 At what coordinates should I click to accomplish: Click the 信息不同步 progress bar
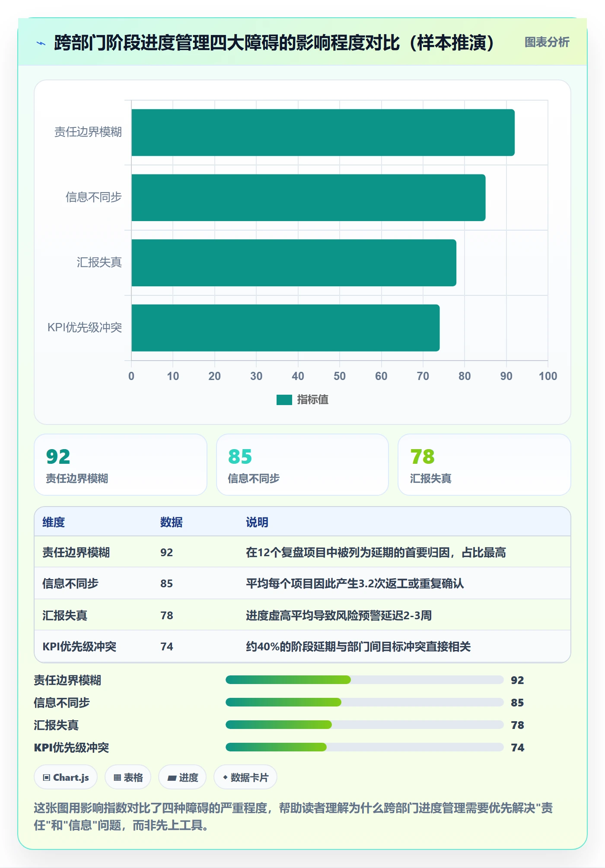[365, 703]
